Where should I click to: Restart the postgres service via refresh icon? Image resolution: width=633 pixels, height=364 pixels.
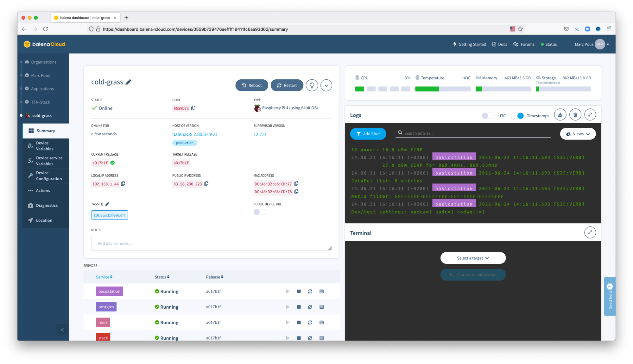click(310, 307)
